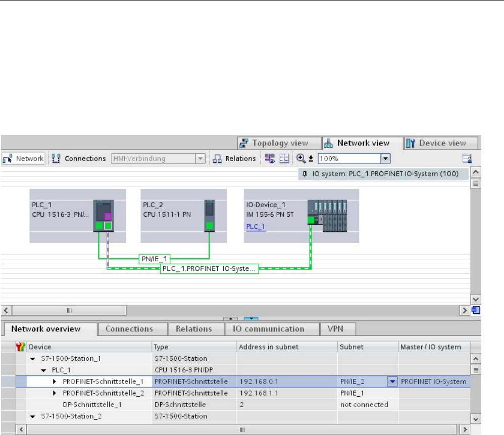This screenshot has height=435, width=504.
Task: Switch to the IO communication tab
Action: pos(273,329)
